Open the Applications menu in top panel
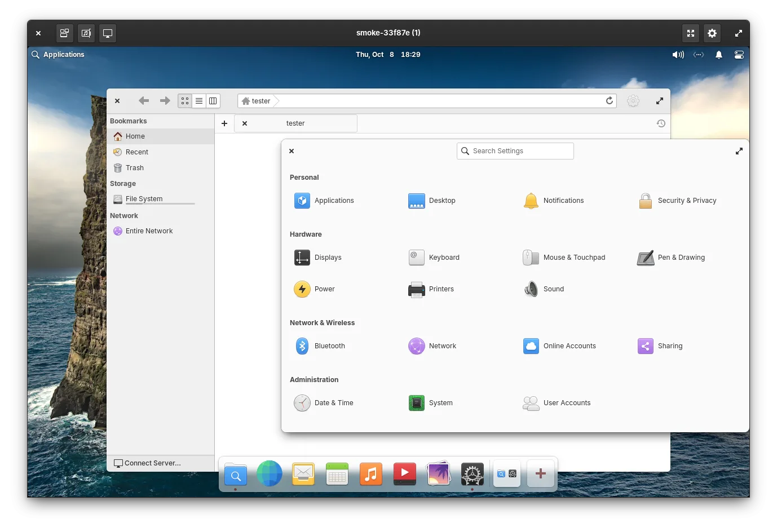The width and height of the screenshot is (777, 532). coord(58,55)
